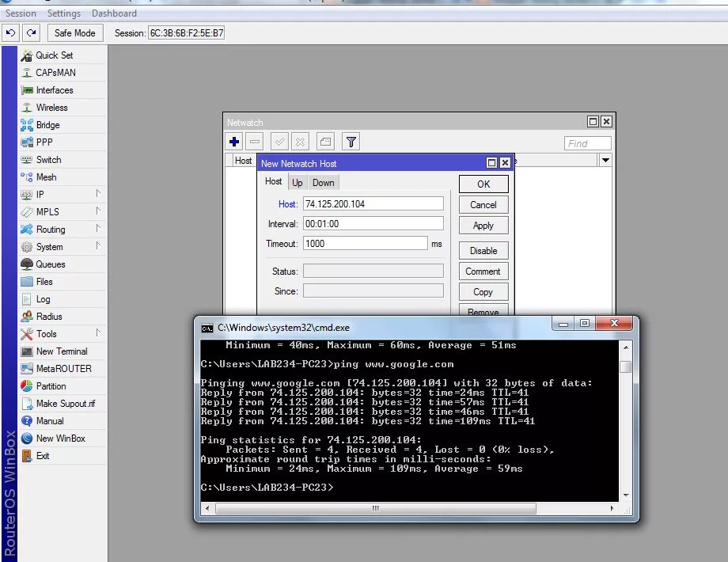The image size is (728, 562).
Task: Click the Host address input field
Action: click(373, 203)
